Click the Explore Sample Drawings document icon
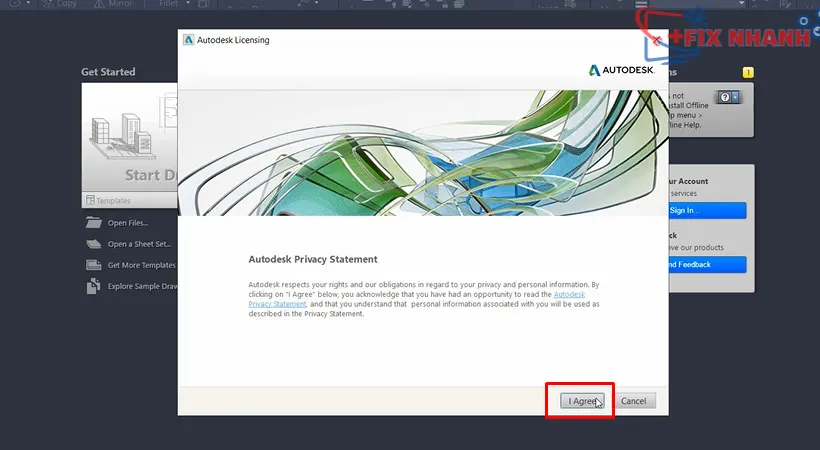 [x=94, y=286]
